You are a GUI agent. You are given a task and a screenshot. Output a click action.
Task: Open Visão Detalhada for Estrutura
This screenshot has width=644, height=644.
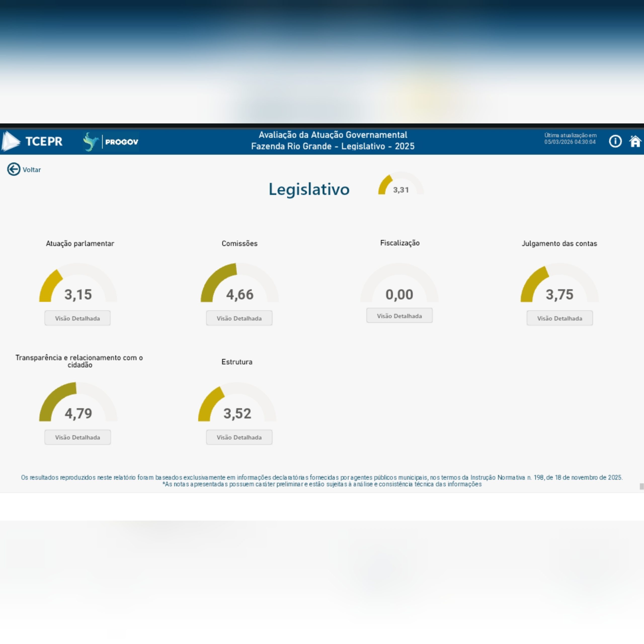coord(239,437)
